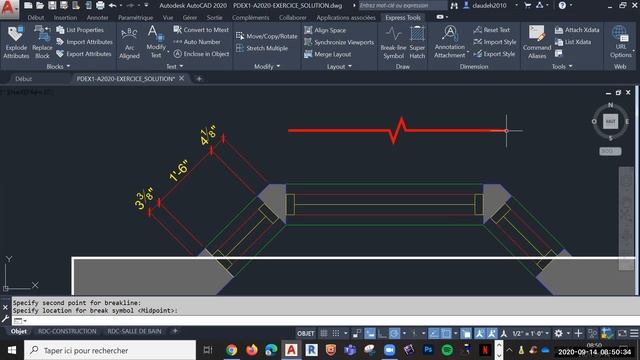Click the search keyword input field
Screen dimensions: 640x360
click(x=402, y=5)
